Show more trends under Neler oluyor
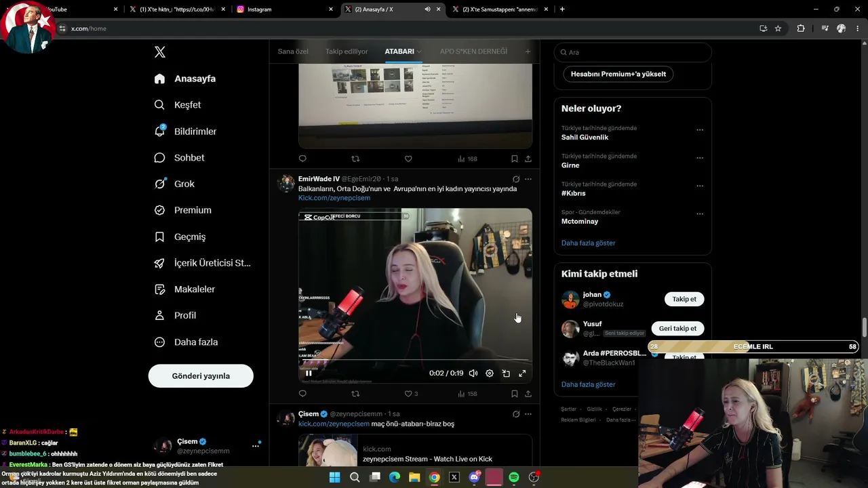Screen dimensions: 868x488 click(x=588, y=243)
